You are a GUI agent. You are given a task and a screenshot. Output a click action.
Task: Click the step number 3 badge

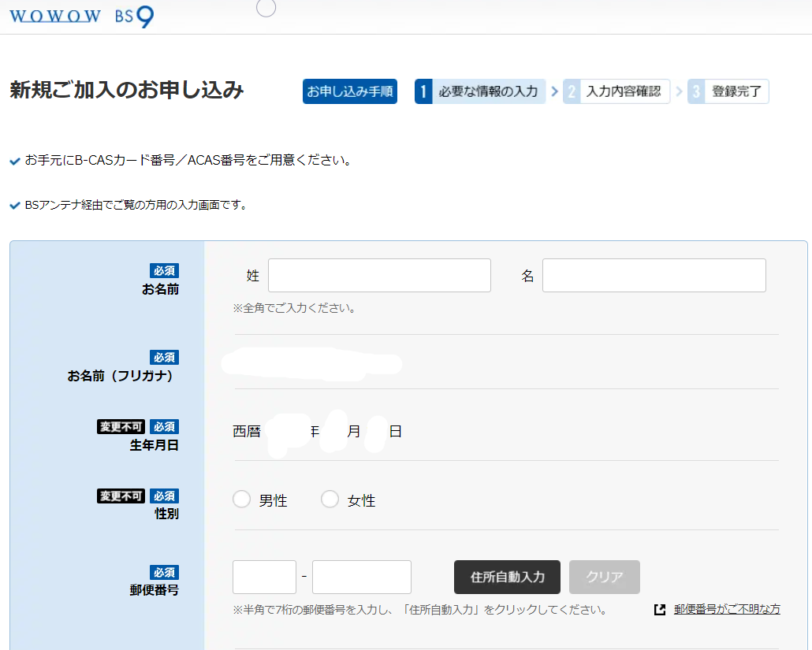pos(696,91)
